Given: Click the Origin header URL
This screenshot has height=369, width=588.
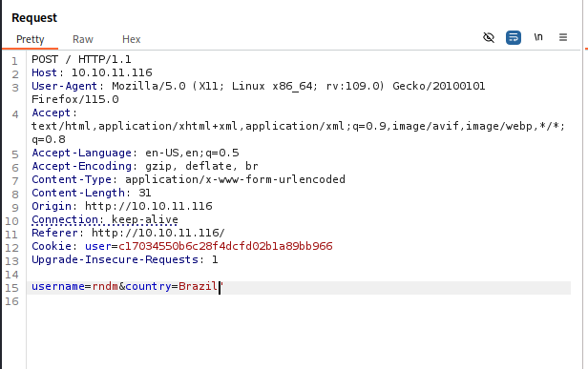Looking at the screenshot, I should point(149,206).
